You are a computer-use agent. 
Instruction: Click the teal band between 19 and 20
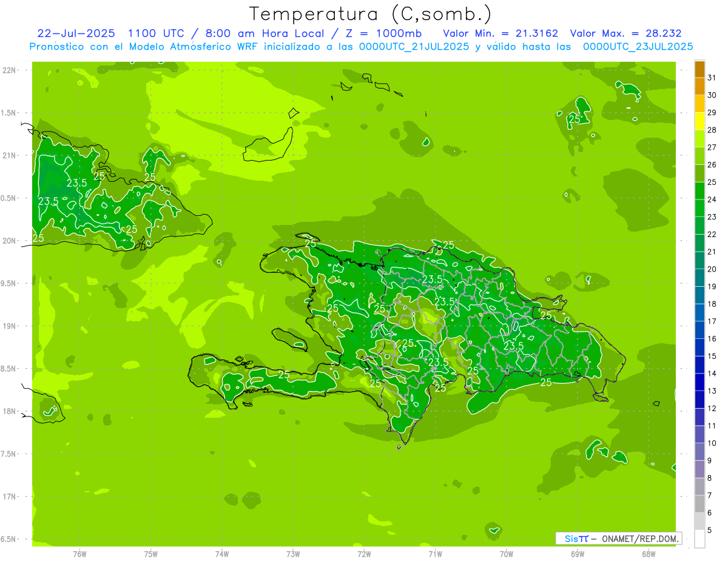pos(699,278)
